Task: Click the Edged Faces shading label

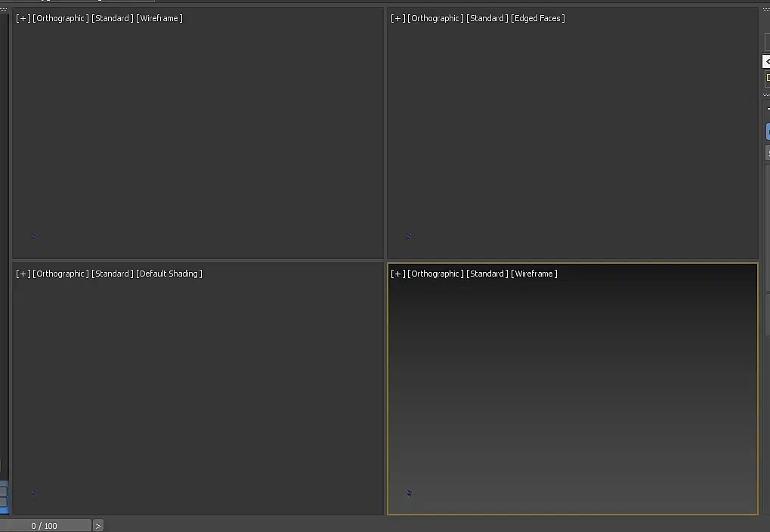Action: pos(538,18)
